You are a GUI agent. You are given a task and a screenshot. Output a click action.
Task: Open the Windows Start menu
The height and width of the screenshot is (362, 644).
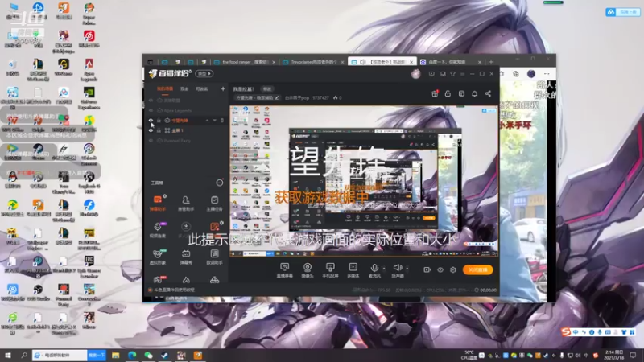[x=8, y=355]
